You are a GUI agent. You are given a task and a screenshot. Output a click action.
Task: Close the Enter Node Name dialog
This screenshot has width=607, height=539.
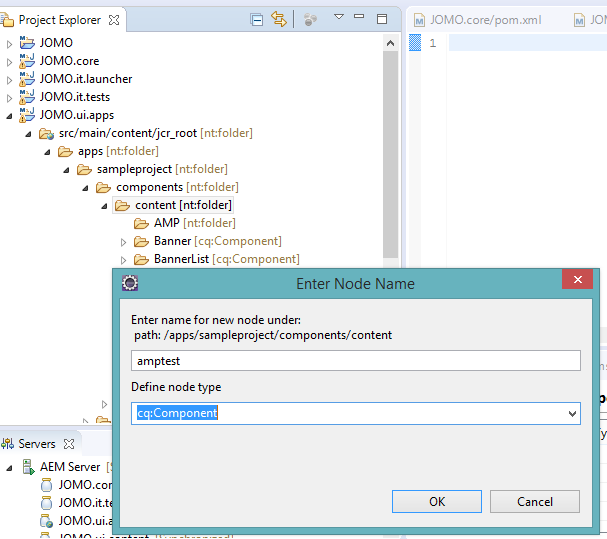(x=577, y=279)
